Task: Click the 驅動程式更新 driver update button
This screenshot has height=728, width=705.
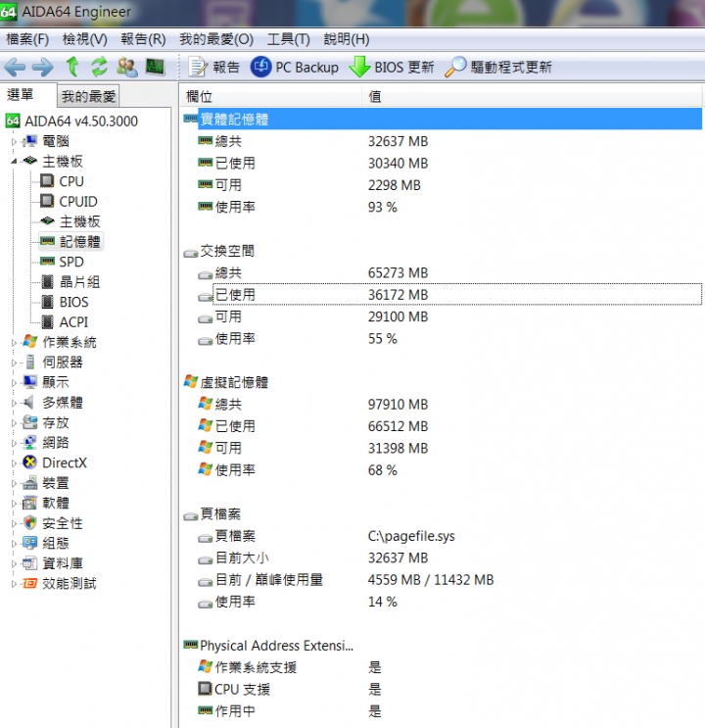Action: pos(498,68)
